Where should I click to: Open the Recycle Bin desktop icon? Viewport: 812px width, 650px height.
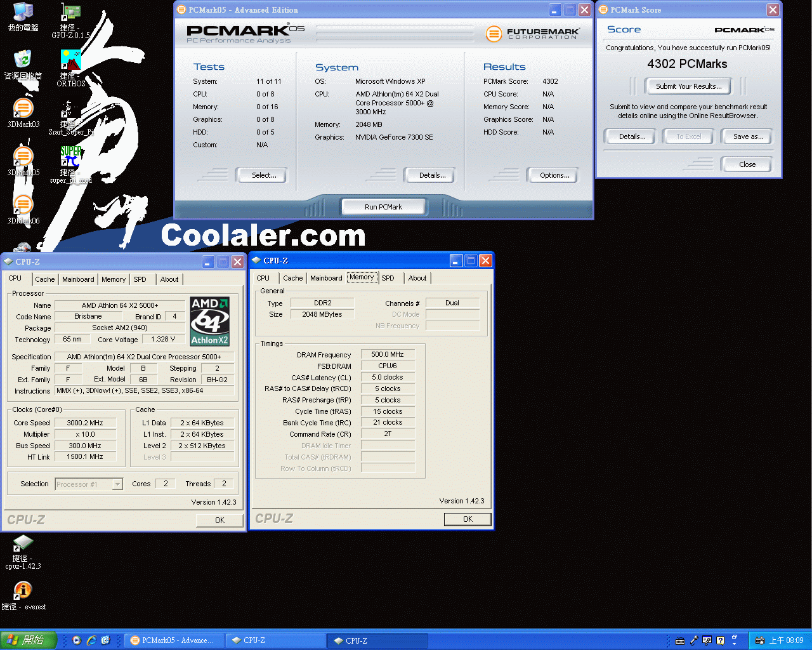(23, 64)
